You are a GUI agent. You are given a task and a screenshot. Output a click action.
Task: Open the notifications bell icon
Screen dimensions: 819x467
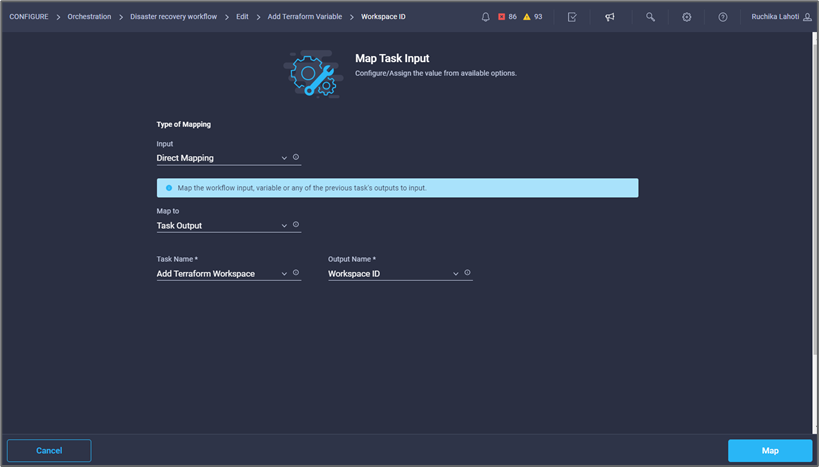tap(486, 17)
